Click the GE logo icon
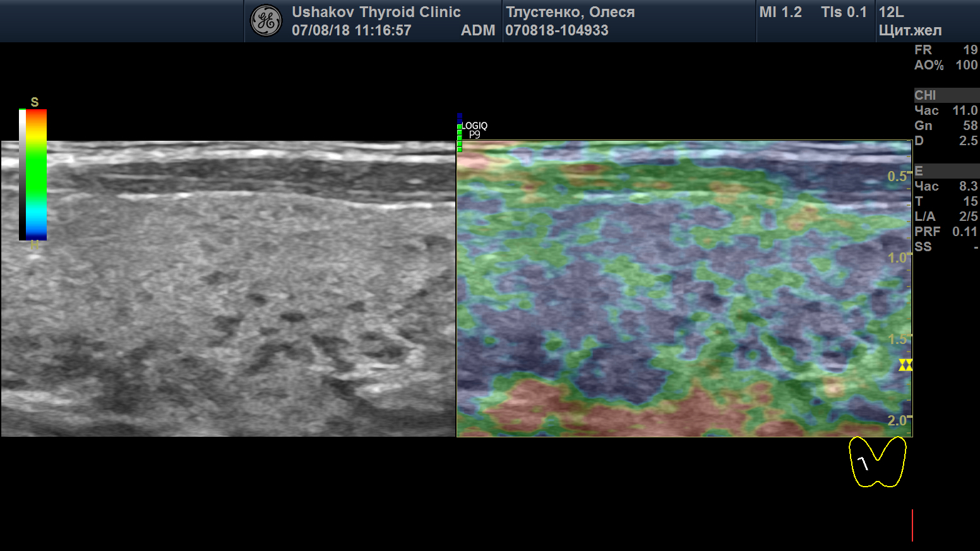This screenshot has width=980, height=551. [x=266, y=21]
